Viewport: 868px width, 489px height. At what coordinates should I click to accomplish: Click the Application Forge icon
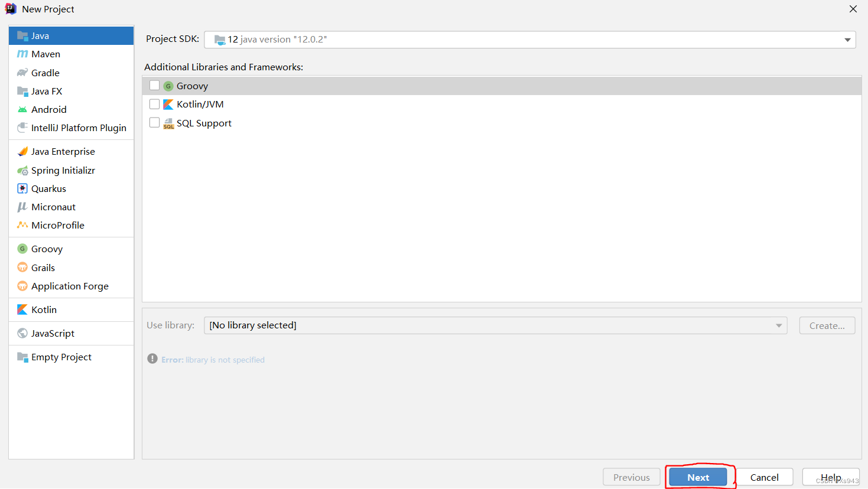[22, 286]
